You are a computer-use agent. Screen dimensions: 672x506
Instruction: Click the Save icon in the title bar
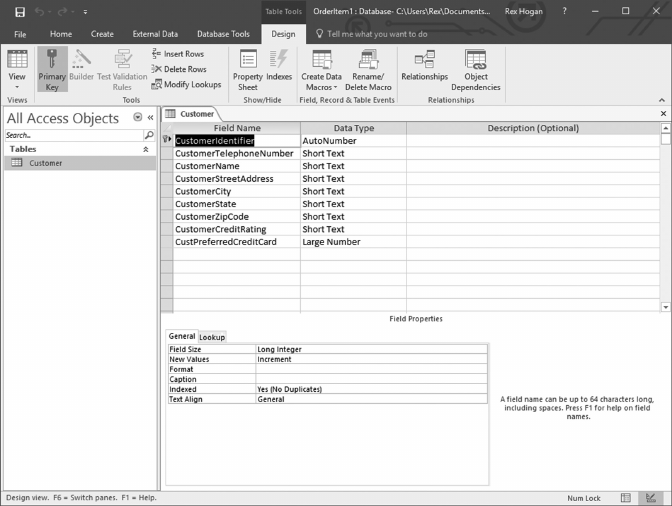[20, 12]
